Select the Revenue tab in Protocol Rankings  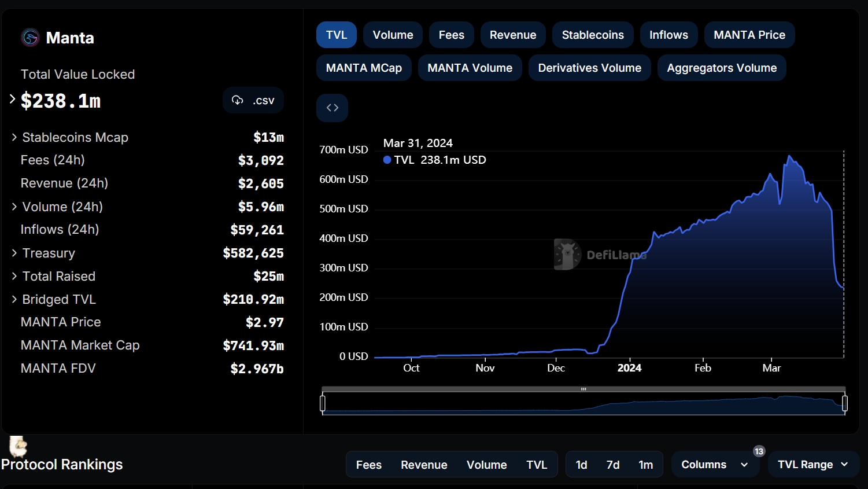point(424,465)
